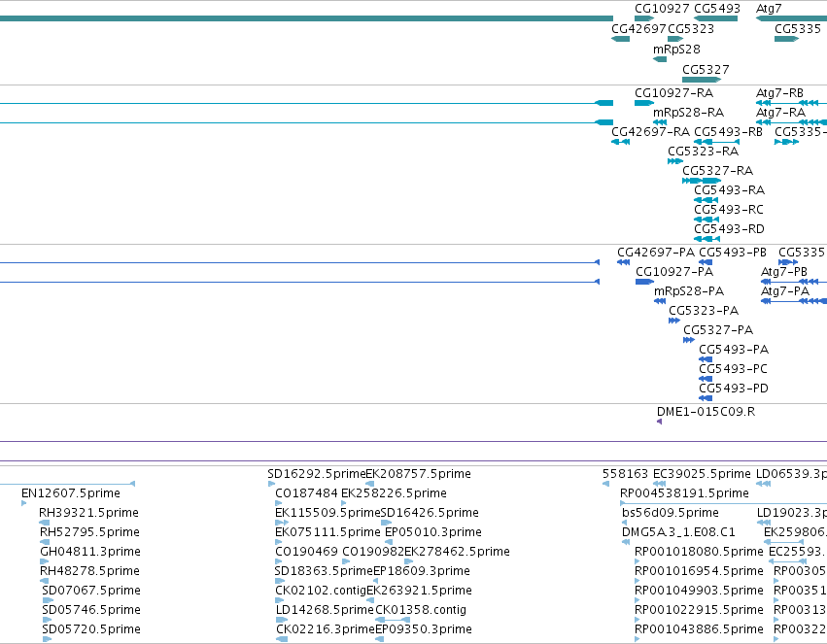Select the Atg7-PB protein label
Image resolution: width=827 pixels, height=644 pixels.
pyautogui.click(x=784, y=272)
